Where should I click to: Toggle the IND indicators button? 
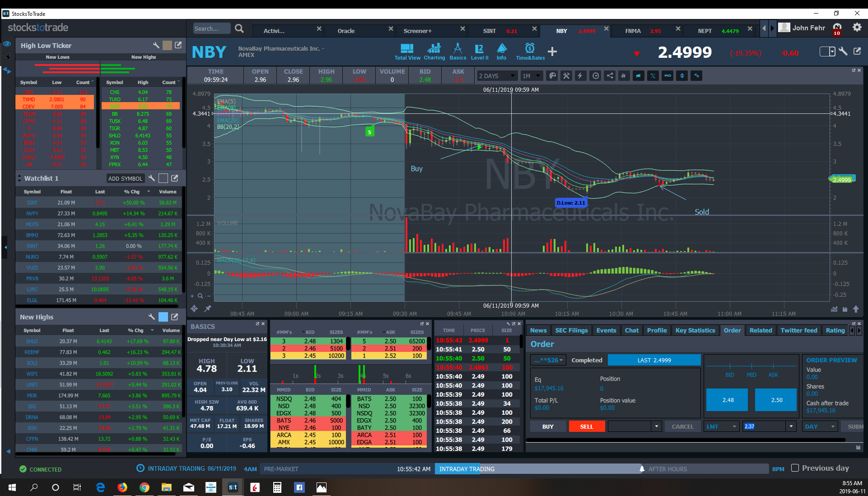click(667, 76)
